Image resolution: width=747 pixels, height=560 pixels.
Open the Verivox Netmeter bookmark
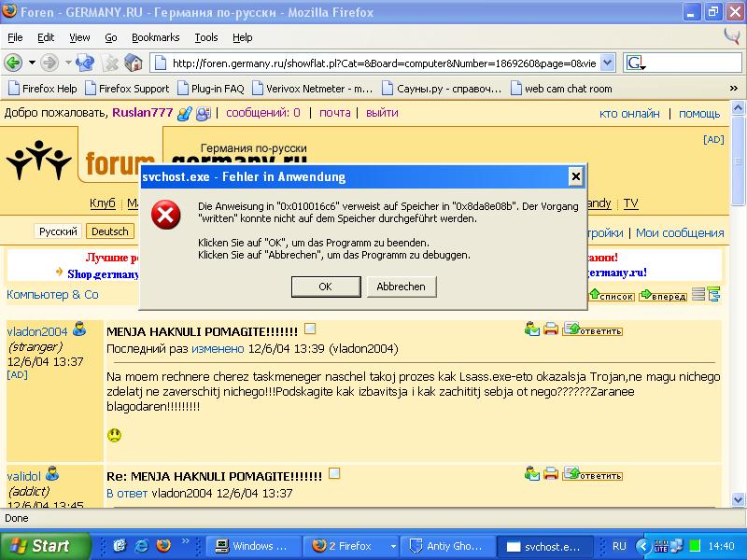click(313, 89)
